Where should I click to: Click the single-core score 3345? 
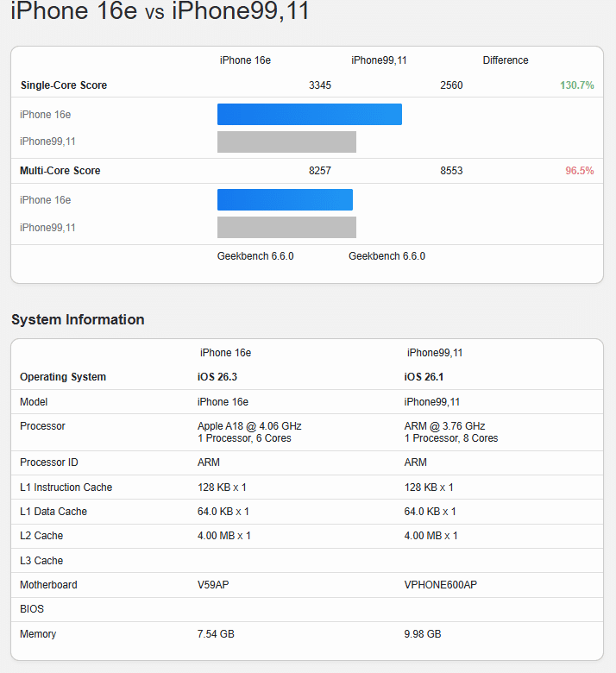coord(319,85)
